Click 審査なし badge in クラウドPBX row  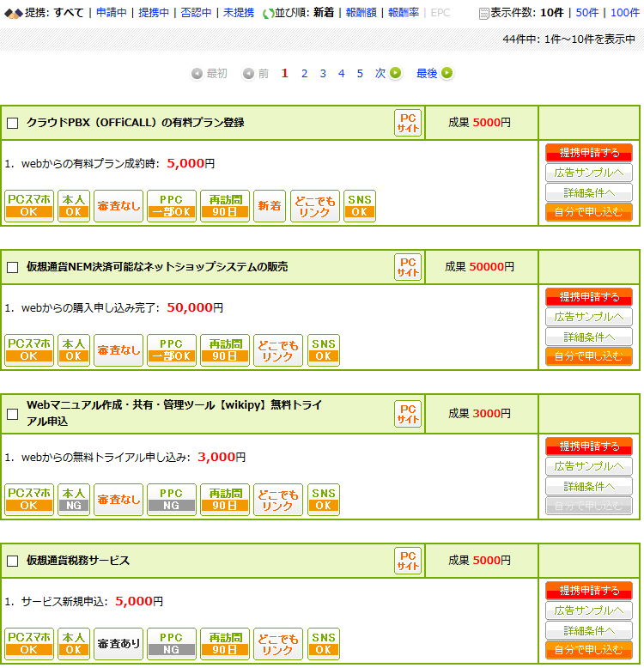(x=118, y=206)
